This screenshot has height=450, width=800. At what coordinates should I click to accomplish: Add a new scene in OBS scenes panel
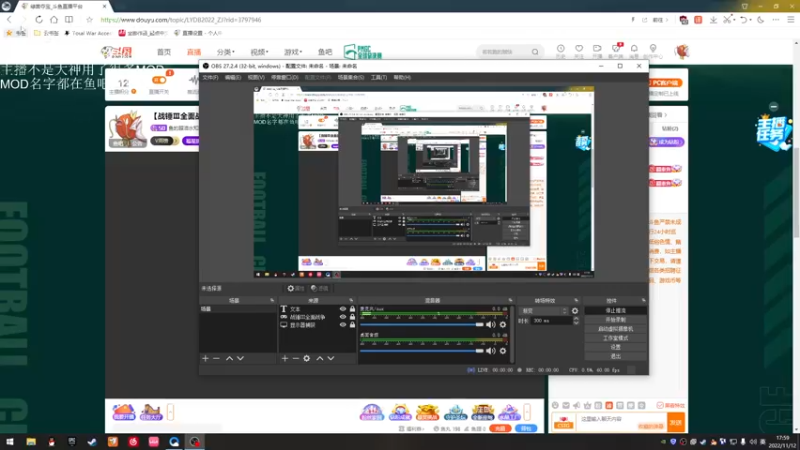[205, 359]
